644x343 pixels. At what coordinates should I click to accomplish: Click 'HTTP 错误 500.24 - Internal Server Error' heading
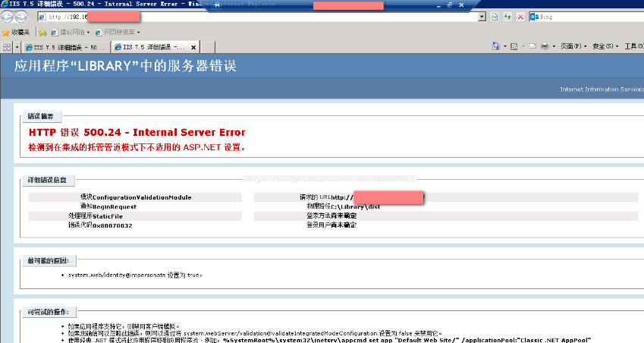point(137,132)
